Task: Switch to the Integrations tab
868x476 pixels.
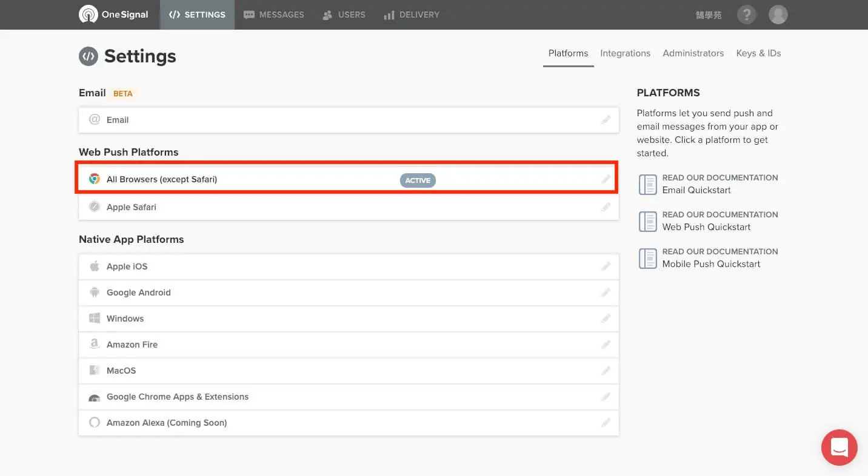Action: (625, 53)
